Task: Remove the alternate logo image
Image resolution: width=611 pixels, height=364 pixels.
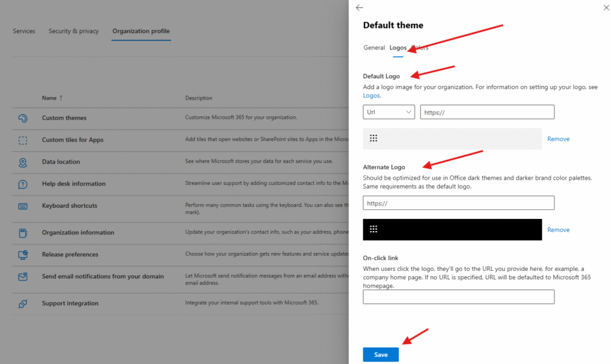Action: click(558, 230)
